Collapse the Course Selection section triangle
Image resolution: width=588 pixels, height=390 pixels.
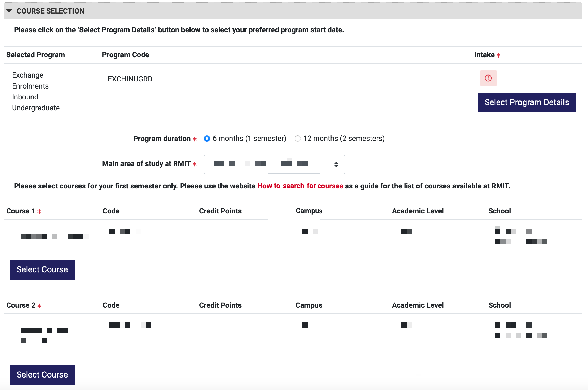point(9,11)
